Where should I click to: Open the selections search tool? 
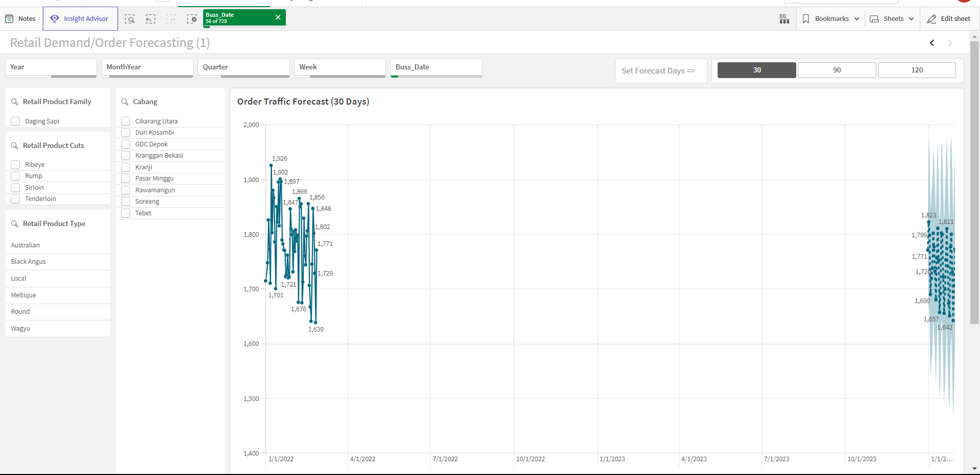(130, 18)
